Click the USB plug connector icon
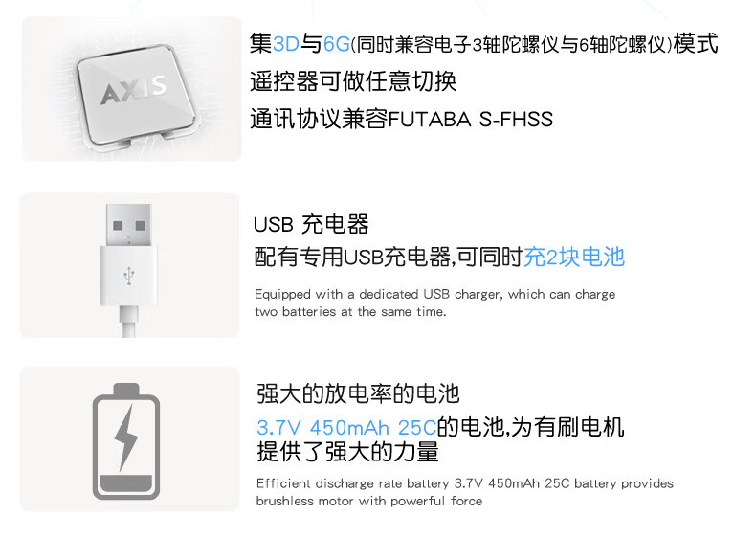Image resolution: width=756 pixels, height=538 pixels. pos(128,256)
